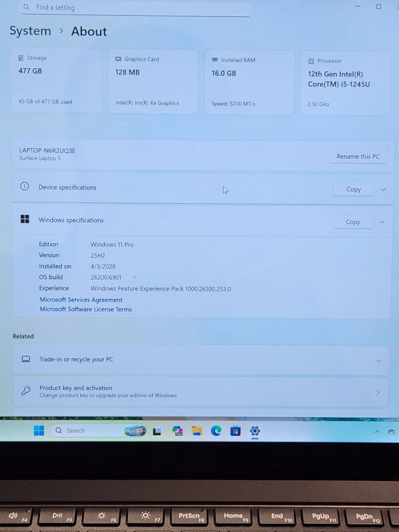The width and height of the screenshot is (399, 532).
Task: Click the Installed RAM chip icon
Action: click(215, 60)
